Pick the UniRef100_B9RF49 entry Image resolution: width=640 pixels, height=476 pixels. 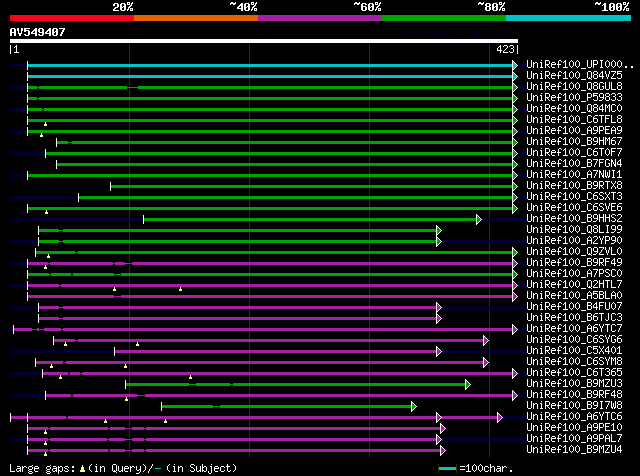coord(574,263)
